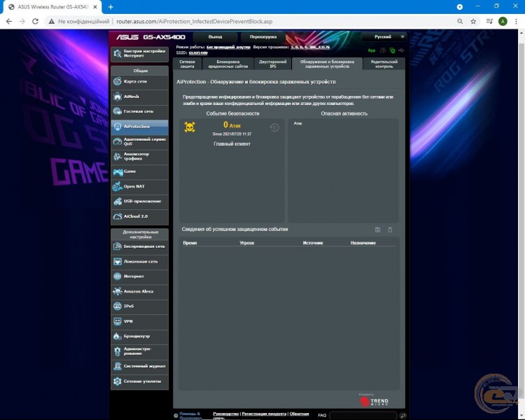
Task: Open Регистрация продукта link
Action: coord(264,414)
